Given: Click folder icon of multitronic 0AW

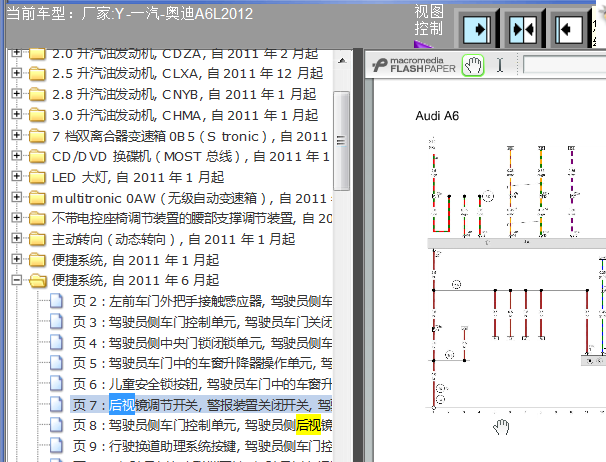Looking at the screenshot, I should coord(37,198).
